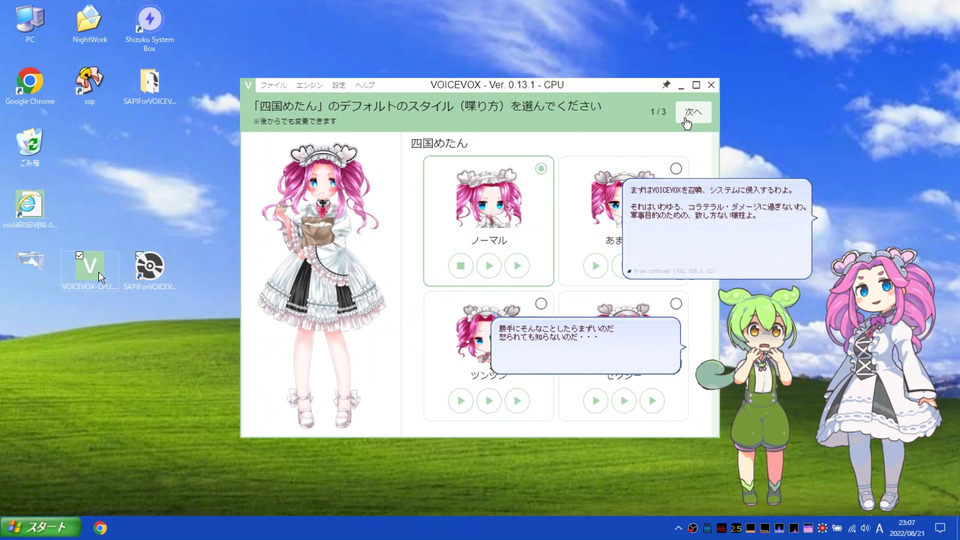Select the Shizuku System Box shortcut
The image size is (960, 540).
coord(149,28)
